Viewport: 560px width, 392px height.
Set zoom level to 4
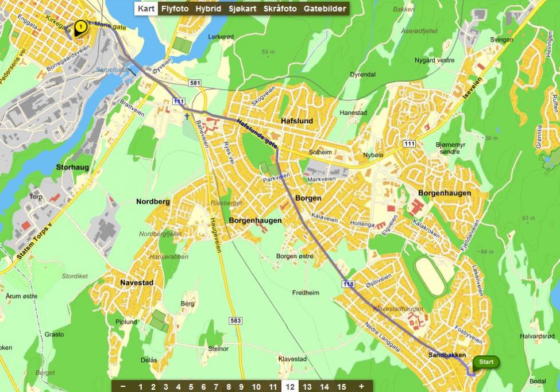[x=178, y=387]
